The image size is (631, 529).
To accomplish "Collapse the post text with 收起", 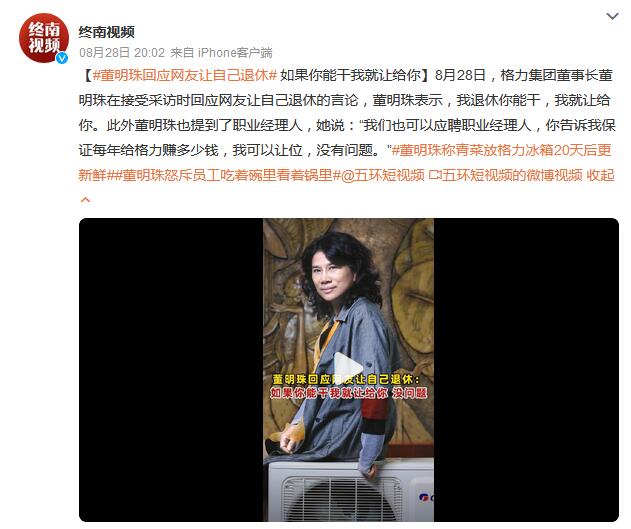I will (x=600, y=175).
